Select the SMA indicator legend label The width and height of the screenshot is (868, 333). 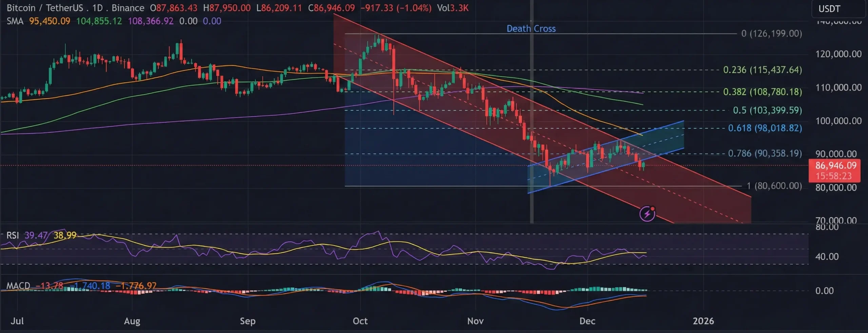tap(15, 21)
